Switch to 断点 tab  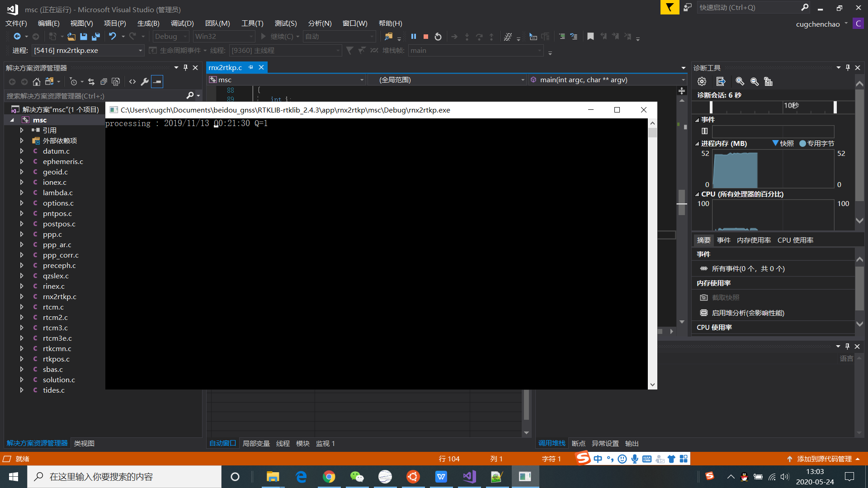[579, 444]
